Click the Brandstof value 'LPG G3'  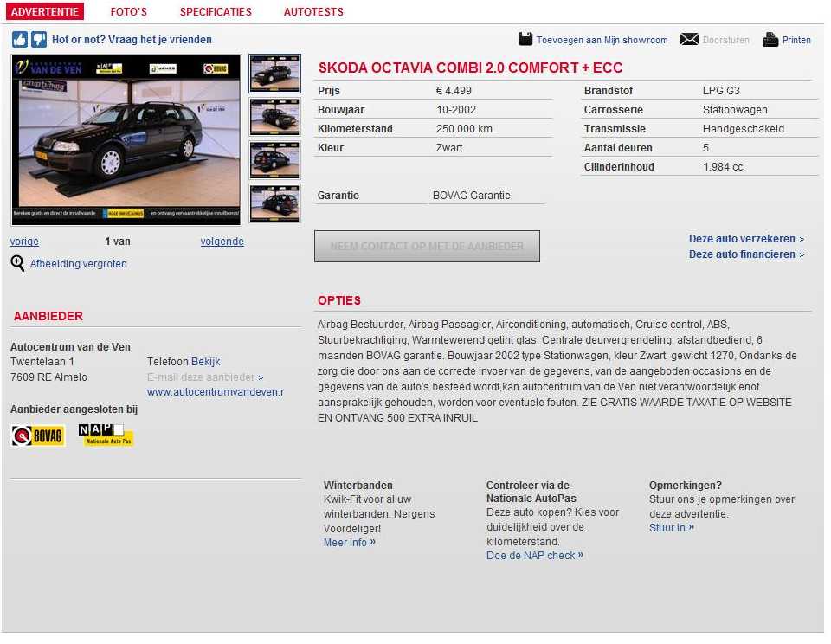point(721,91)
